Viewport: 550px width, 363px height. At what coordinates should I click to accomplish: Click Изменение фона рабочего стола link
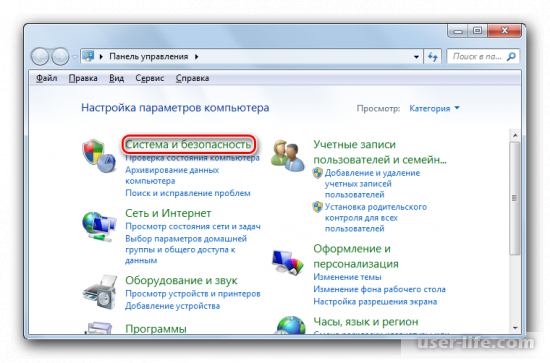379,289
